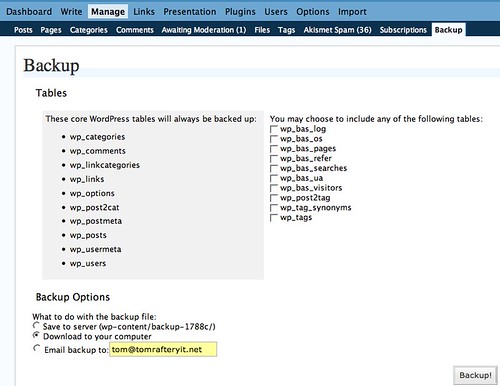Choose Download to your computer option
The height and width of the screenshot is (386, 500).
(36, 335)
